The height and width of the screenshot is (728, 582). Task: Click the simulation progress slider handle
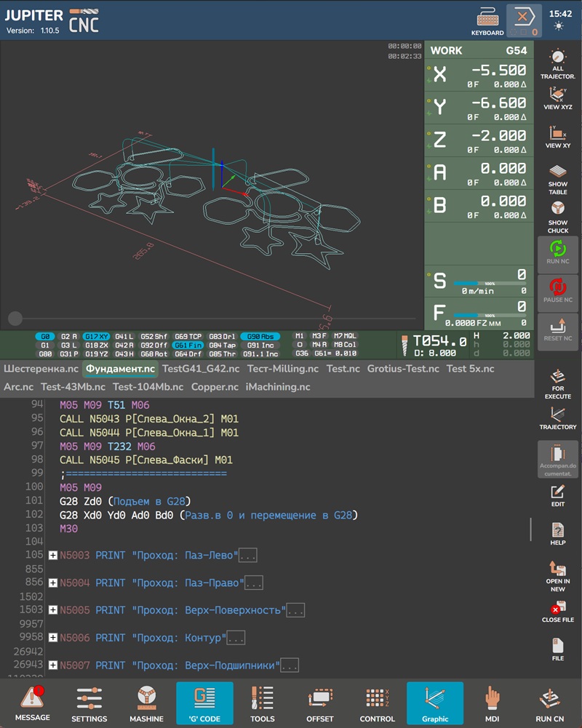click(x=15, y=318)
